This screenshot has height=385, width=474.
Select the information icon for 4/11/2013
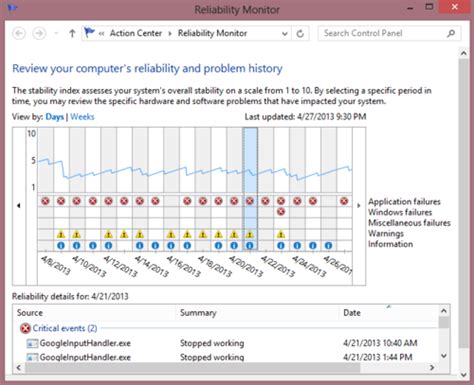pos(93,246)
